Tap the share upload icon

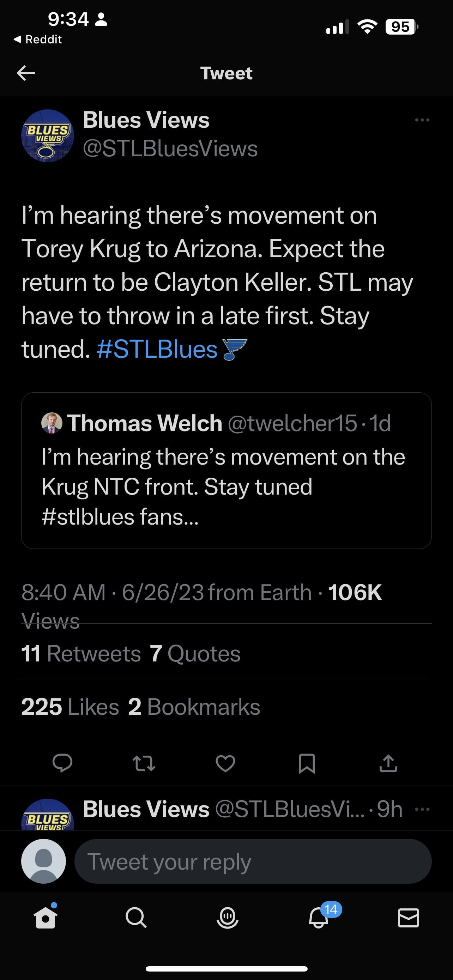click(388, 763)
